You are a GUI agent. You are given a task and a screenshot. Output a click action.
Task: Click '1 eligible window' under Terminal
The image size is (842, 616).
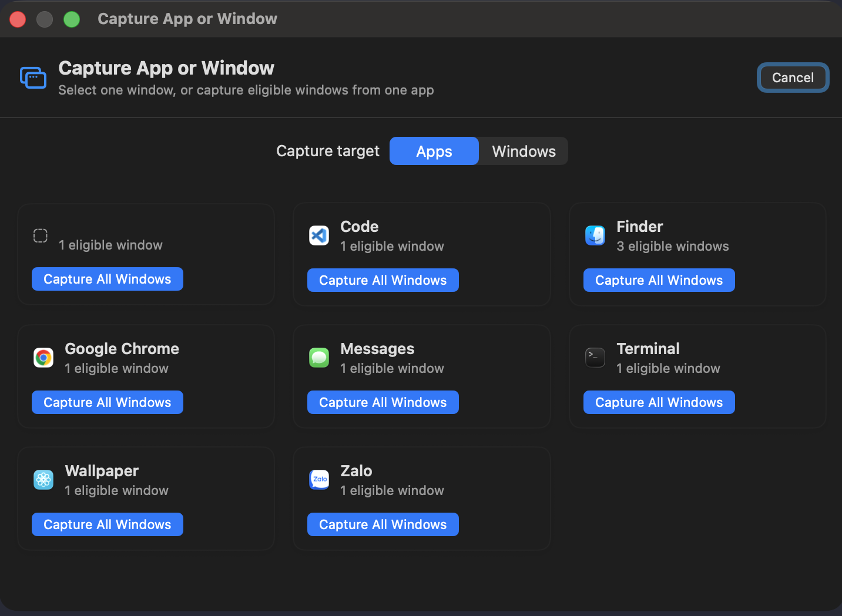click(x=668, y=368)
